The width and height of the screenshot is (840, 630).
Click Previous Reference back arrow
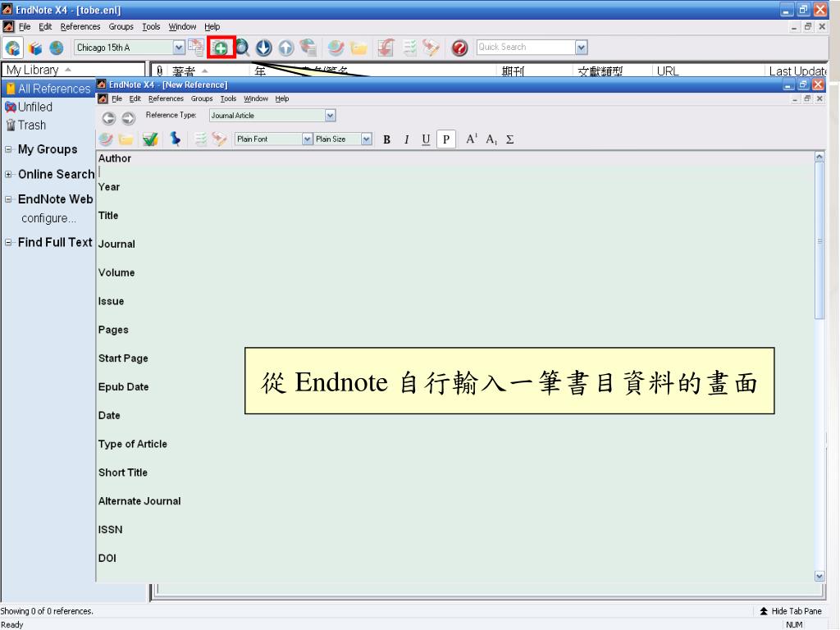point(109,118)
